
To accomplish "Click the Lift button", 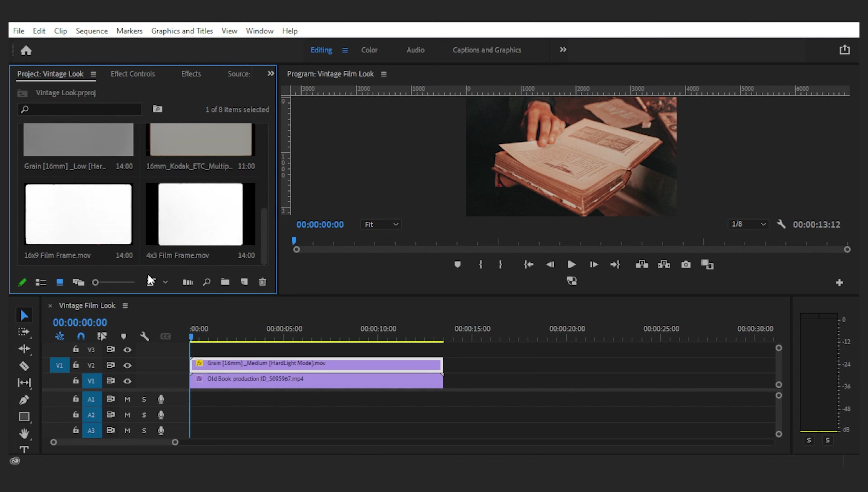I will pos(642,265).
